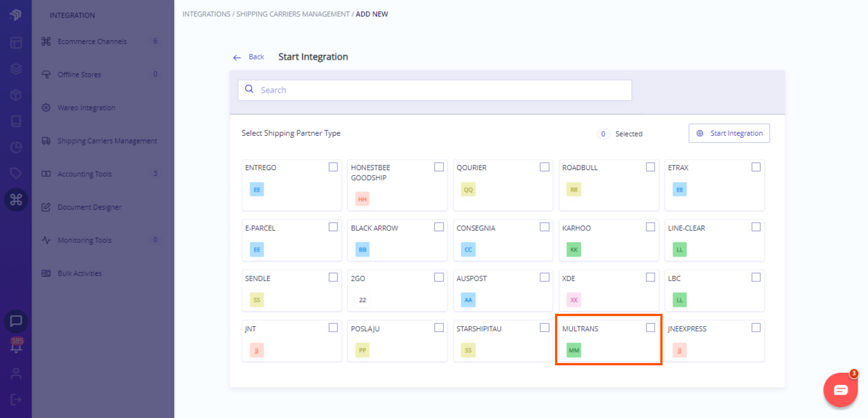Click the PP badge on POSLAJU card
868x418 pixels.
(362, 350)
